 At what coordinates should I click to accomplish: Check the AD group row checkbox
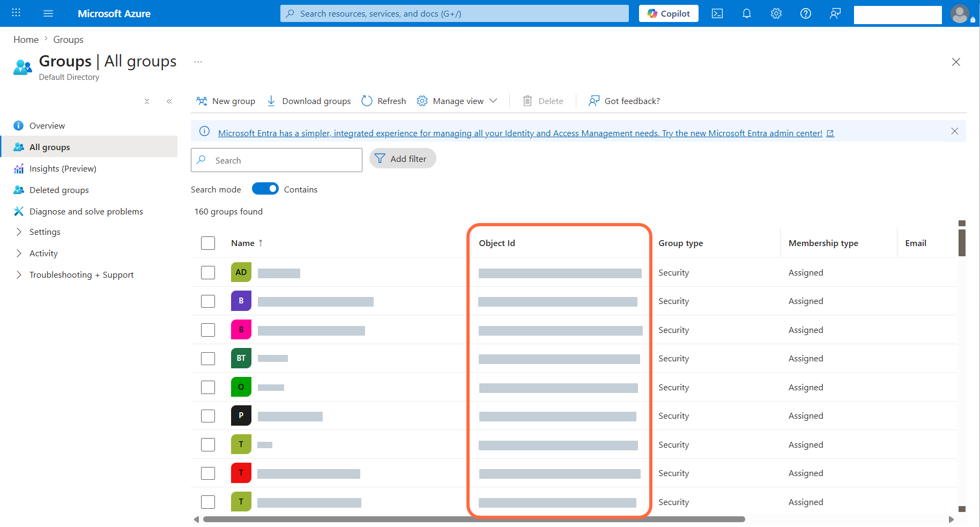pyautogui.click(x=208, y=272)
